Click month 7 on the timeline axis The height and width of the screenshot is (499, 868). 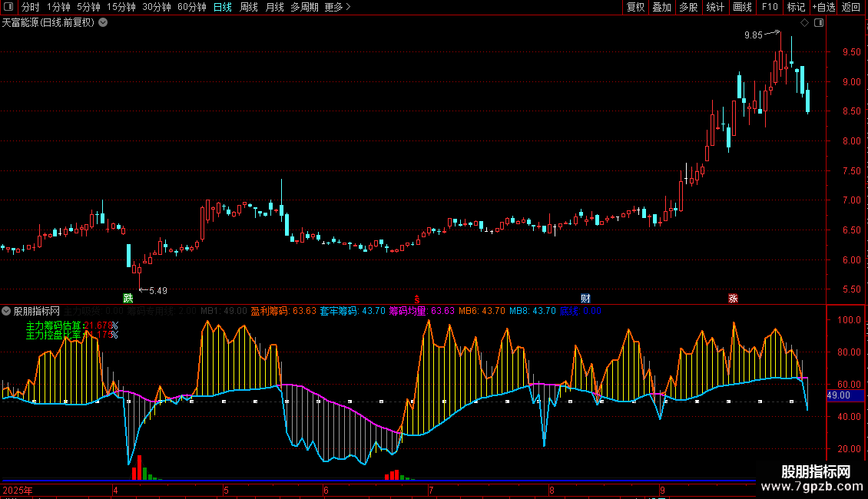coord(431,490)
